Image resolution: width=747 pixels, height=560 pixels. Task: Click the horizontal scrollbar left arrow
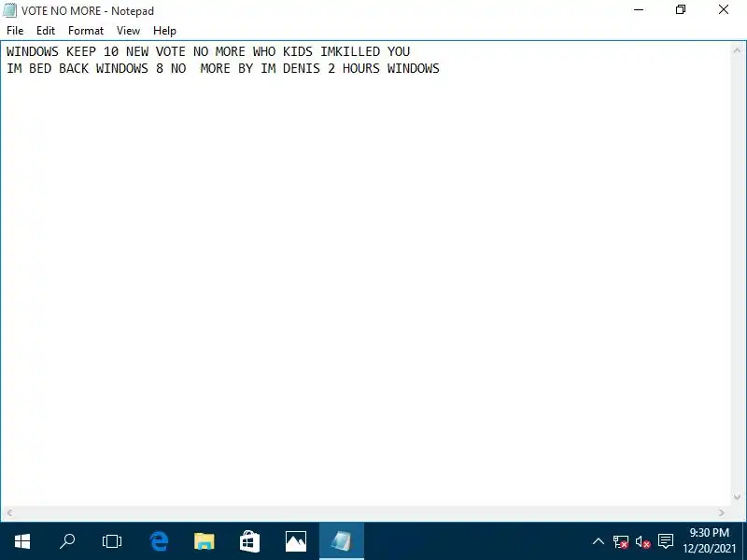pyautogui.click(x=9, y=512)
